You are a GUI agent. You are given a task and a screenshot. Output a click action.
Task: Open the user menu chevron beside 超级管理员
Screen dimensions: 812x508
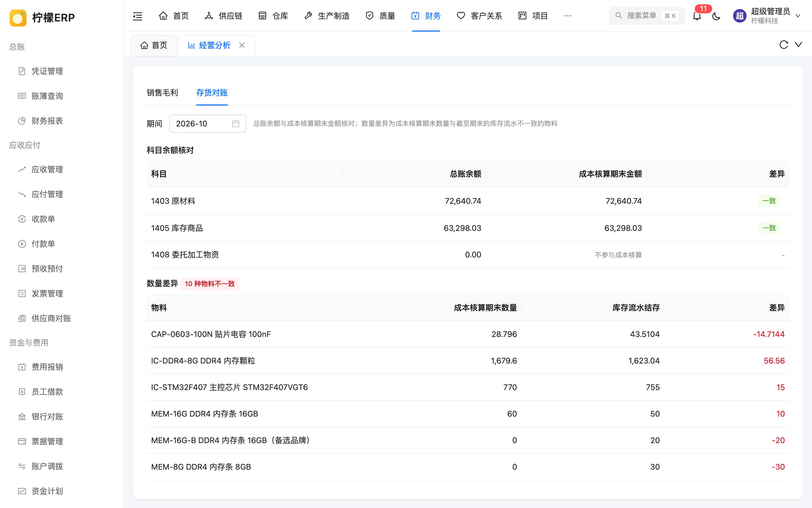tap(798, 16)
